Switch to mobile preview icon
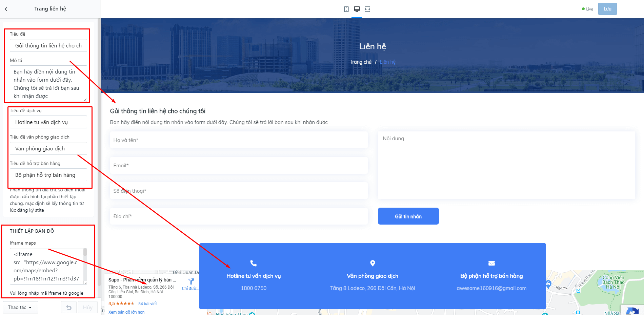Viewport: 644px width, 315px height. tap(346, 9)
